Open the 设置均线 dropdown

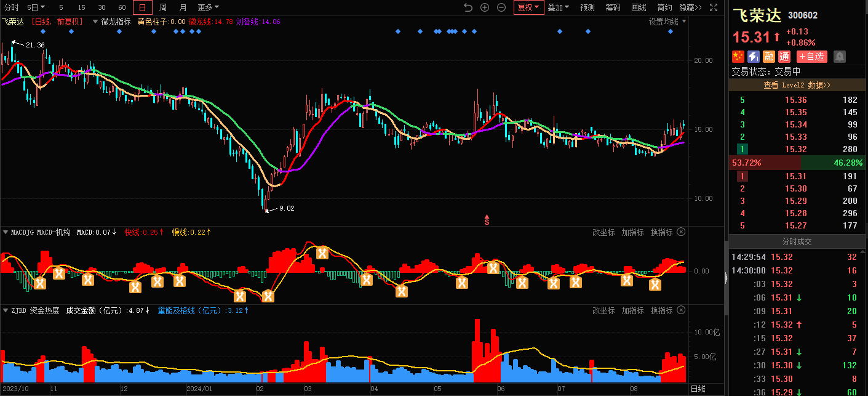click(667, 22)
